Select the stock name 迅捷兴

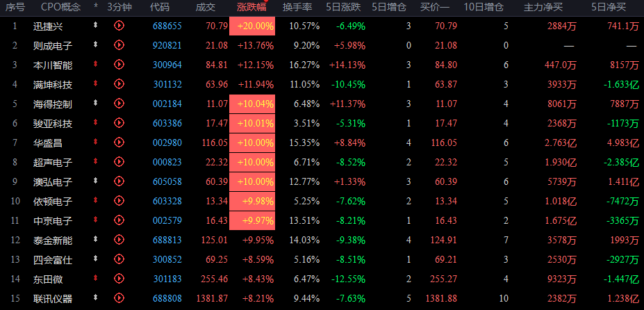pyautogui.click(x=48, y=26)
